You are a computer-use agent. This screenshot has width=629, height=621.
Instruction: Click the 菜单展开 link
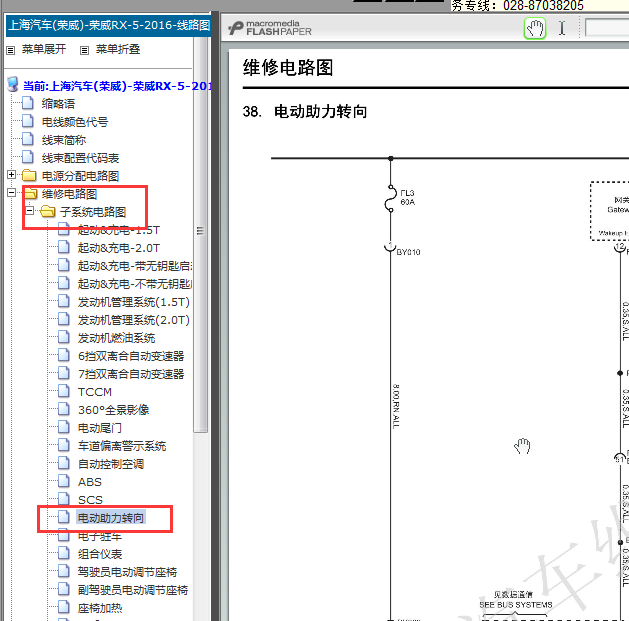[x=44, y=49]
